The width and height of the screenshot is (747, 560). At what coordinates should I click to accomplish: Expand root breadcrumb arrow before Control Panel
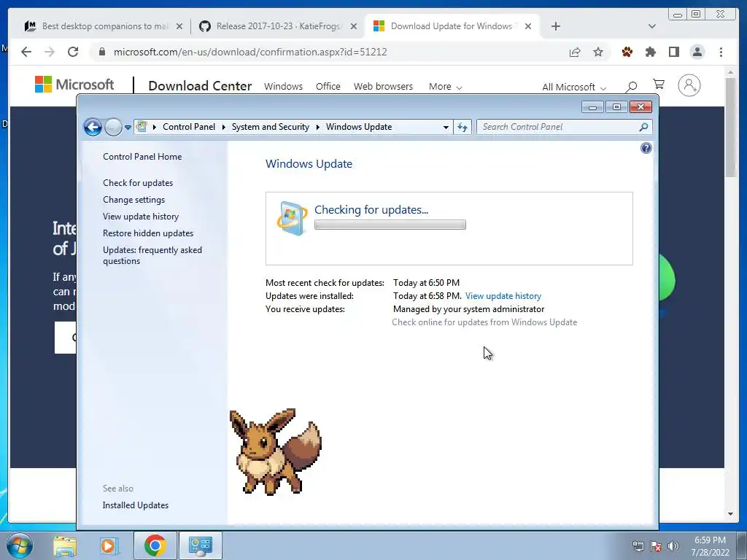[x=155, y=127]
